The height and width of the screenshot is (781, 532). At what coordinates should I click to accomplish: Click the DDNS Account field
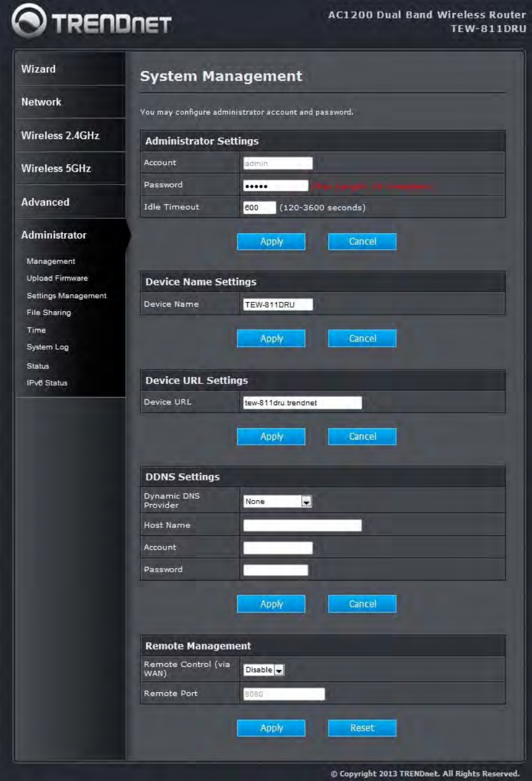(278, 548)
